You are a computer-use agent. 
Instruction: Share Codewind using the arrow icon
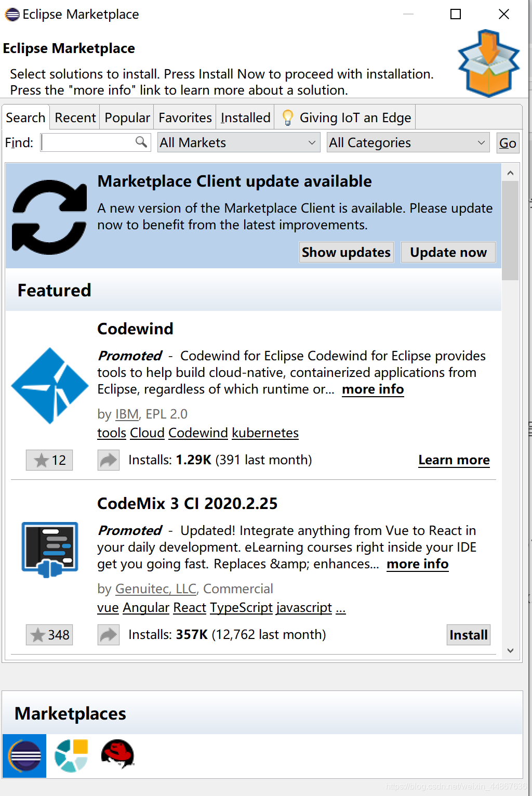[109, 460]
